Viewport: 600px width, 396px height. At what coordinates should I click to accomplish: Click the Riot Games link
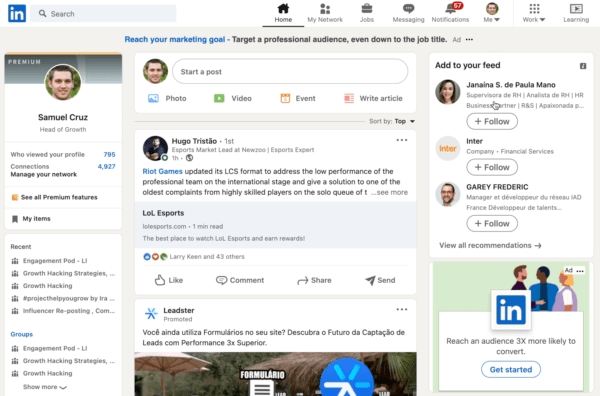point(162,171)
